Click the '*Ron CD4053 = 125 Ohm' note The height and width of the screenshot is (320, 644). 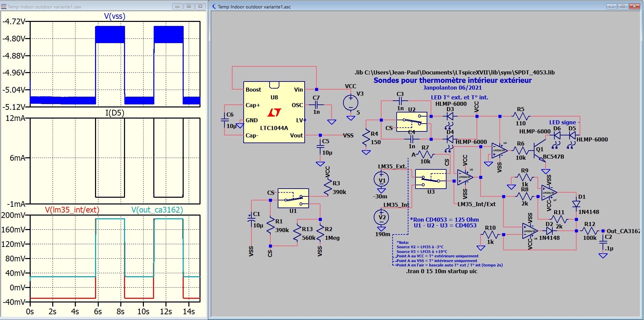tap(444, 220)
